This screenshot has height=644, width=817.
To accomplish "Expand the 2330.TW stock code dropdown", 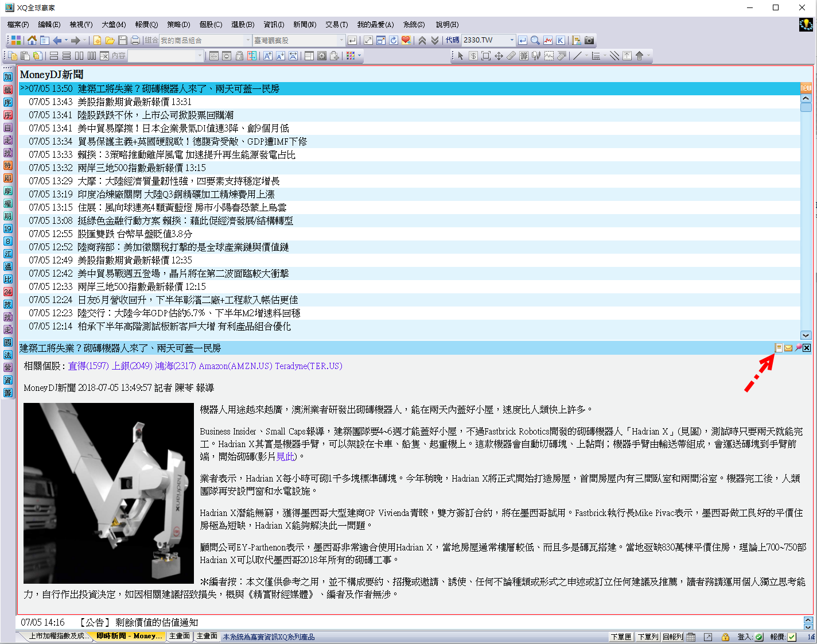I will (x=512, y=40).
